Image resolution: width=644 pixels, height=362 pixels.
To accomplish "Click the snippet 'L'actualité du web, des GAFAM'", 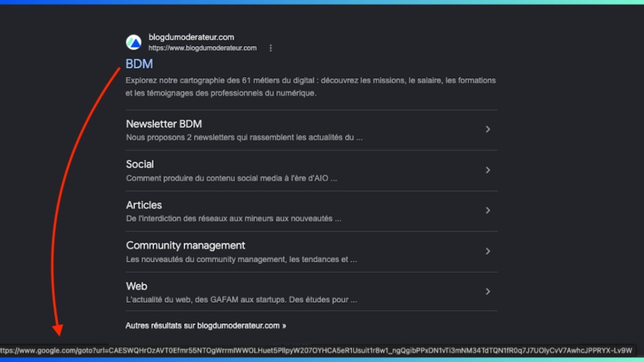I will [x=241, y=300].
